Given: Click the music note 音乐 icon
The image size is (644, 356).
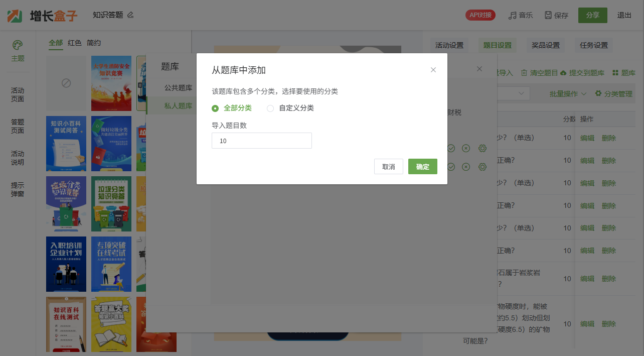Looking at the screenshot, I should coord(512,15).
